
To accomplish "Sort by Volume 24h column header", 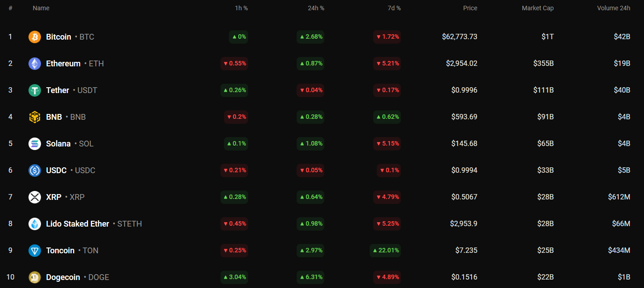I will (x=613, y=8).
